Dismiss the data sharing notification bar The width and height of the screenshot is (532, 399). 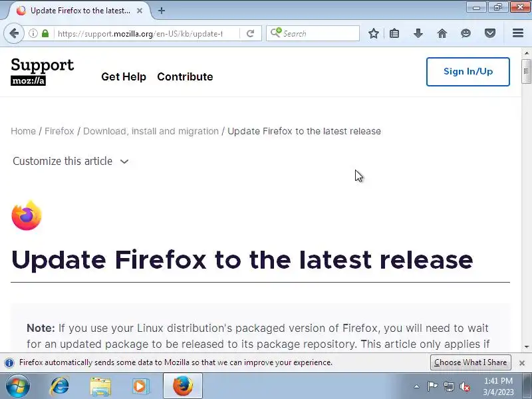coord(522,363)
